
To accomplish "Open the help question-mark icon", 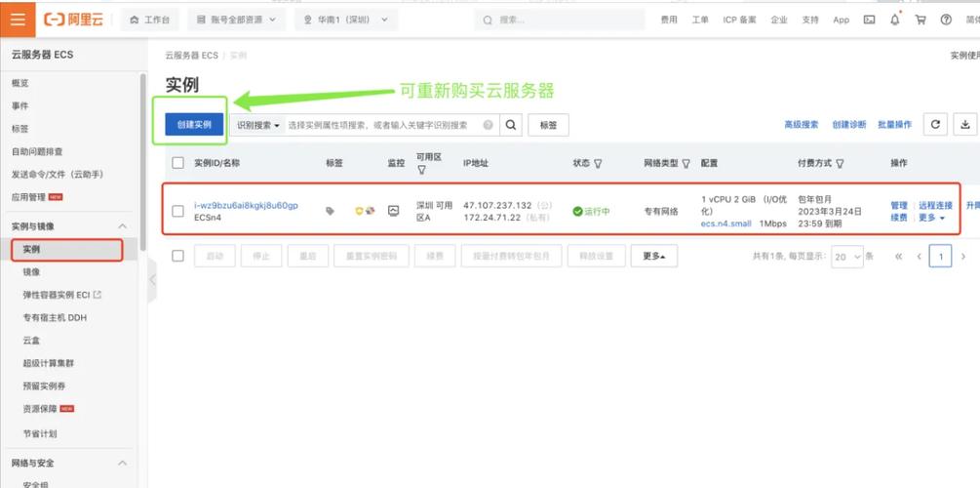I will click(x=946, y=20).
